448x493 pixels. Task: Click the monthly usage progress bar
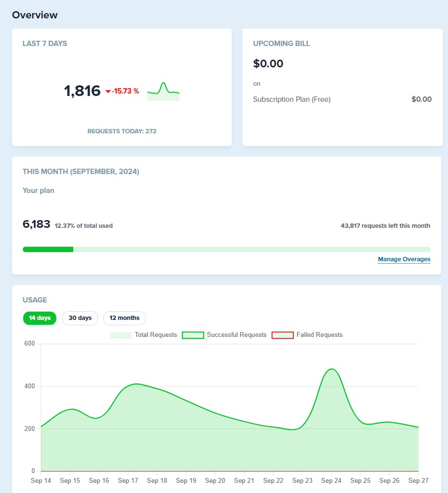(226, 249)
